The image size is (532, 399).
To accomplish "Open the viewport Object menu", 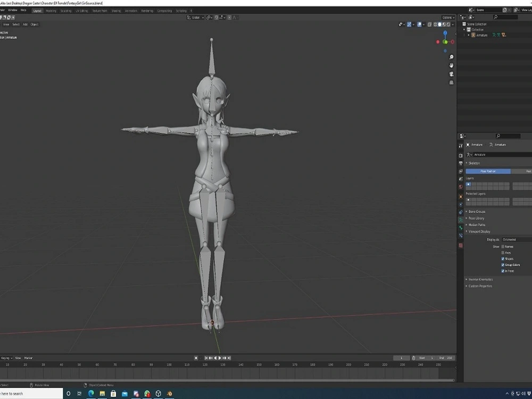I will [x=34, y=24].
